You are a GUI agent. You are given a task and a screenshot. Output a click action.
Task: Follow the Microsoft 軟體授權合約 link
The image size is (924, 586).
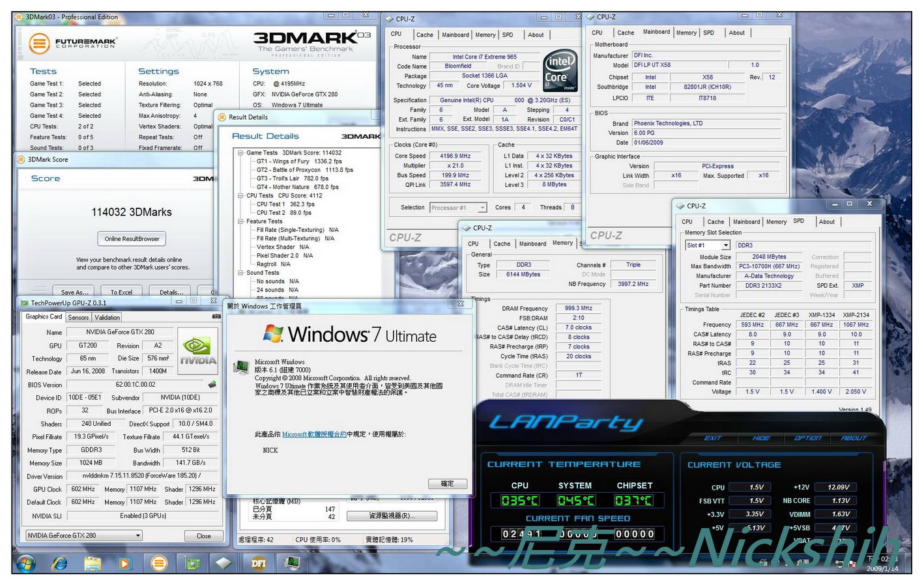(314, 434)
